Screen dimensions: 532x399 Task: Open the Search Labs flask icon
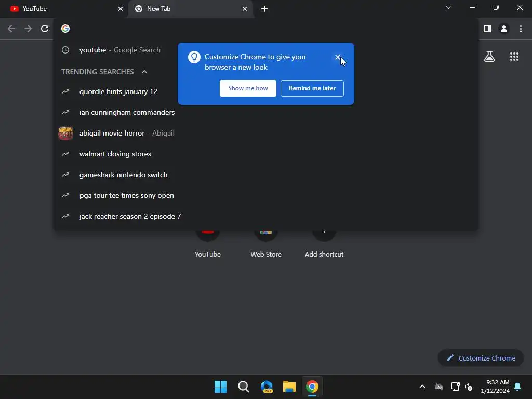tap(489, 57)
